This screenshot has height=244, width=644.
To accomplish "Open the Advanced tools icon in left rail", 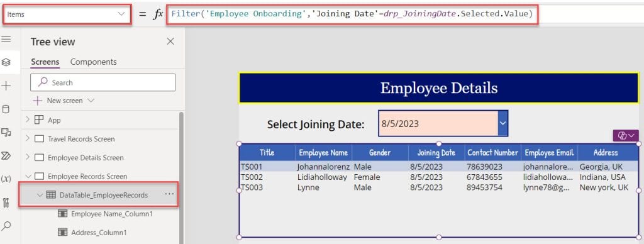I will pyautogui.click(x=6, y=202).
